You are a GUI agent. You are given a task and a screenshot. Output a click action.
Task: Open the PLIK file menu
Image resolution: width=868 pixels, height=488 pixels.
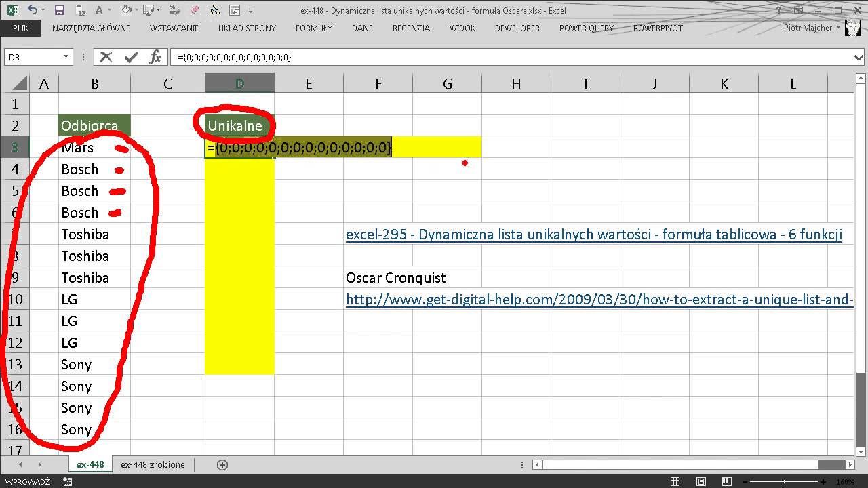[x=20, y=28]
